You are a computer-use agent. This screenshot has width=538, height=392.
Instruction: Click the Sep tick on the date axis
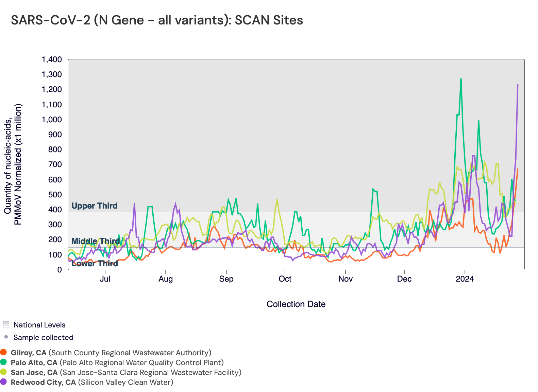coord(226,279)
